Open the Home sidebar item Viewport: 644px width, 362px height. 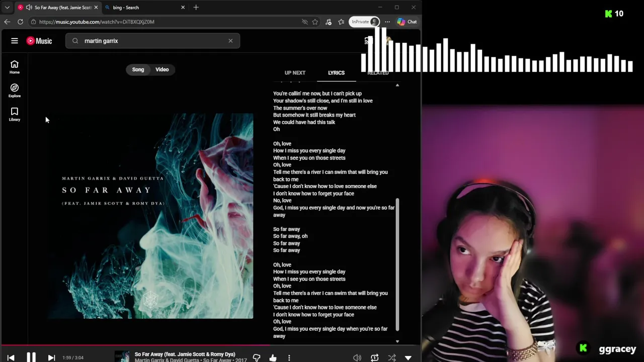click(15, 67)
